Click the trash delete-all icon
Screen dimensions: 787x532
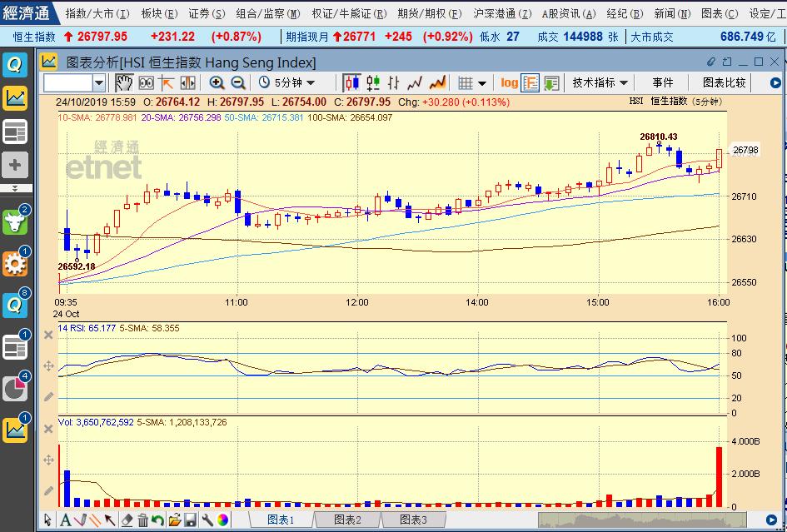[x=142, y=520]
